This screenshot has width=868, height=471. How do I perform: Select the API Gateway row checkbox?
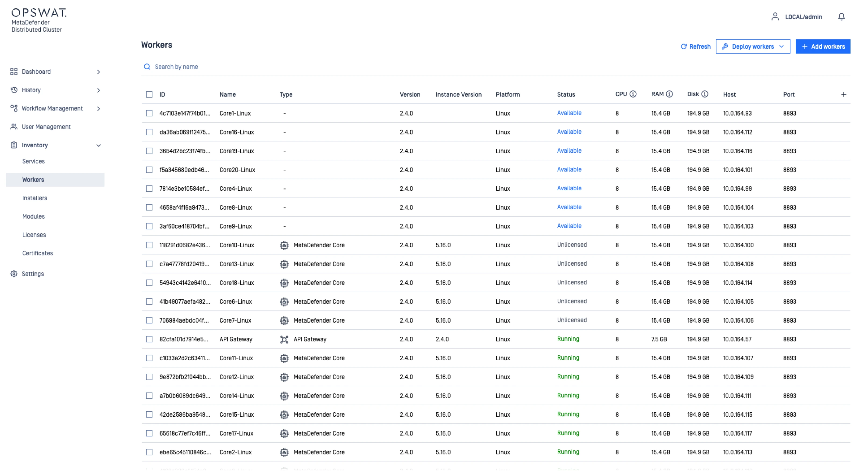click(x=149, y=339)
